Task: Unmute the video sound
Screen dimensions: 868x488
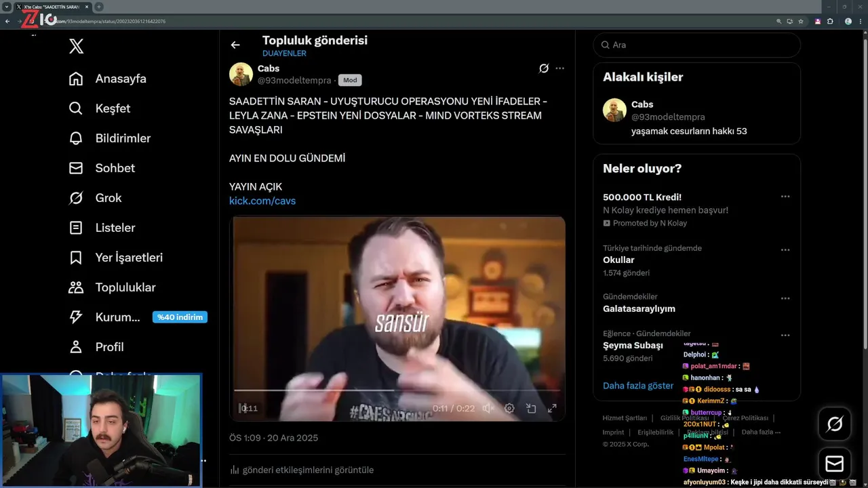Action: coord(488,408)
